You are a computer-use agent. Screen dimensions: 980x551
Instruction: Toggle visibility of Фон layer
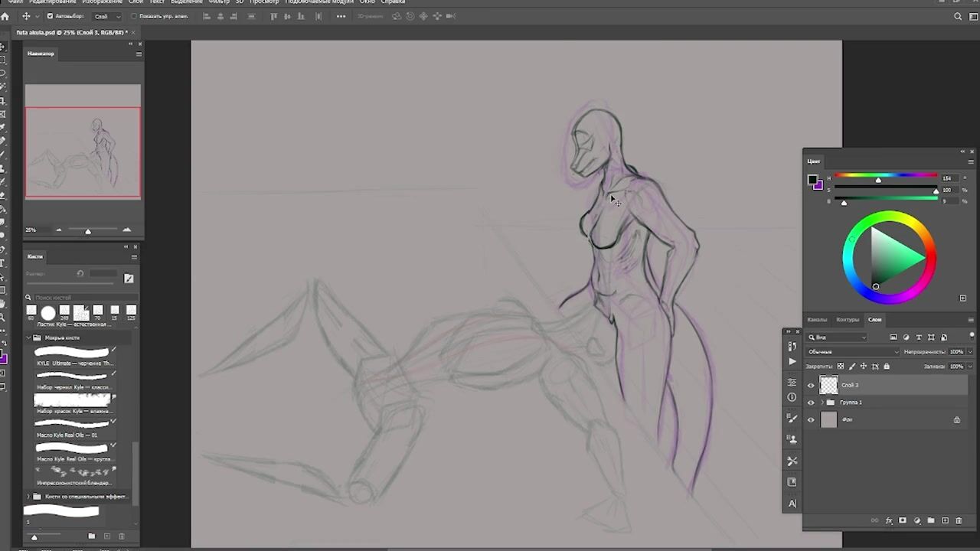[x=811, y=419]
